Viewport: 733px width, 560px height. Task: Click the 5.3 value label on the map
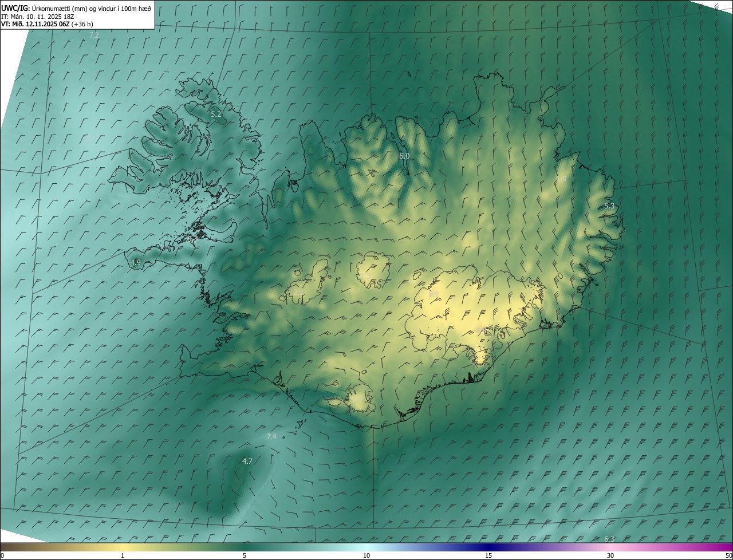609,206
